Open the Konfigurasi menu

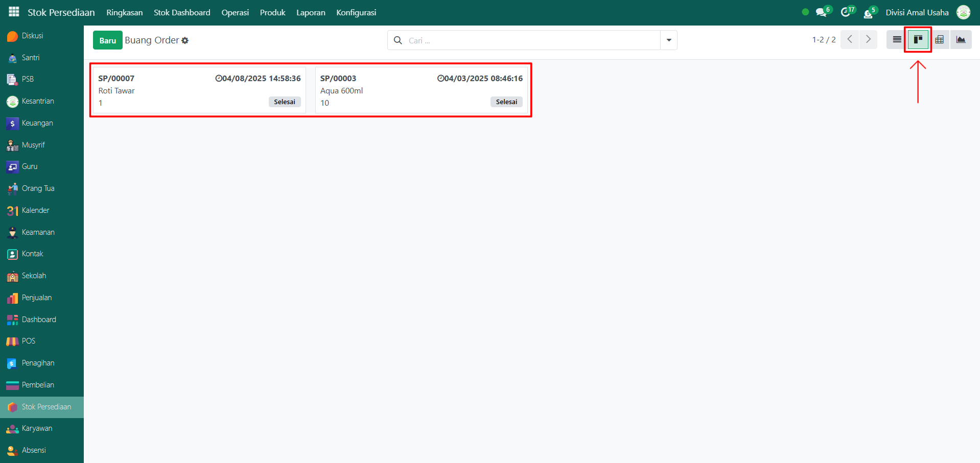[356, 12]
